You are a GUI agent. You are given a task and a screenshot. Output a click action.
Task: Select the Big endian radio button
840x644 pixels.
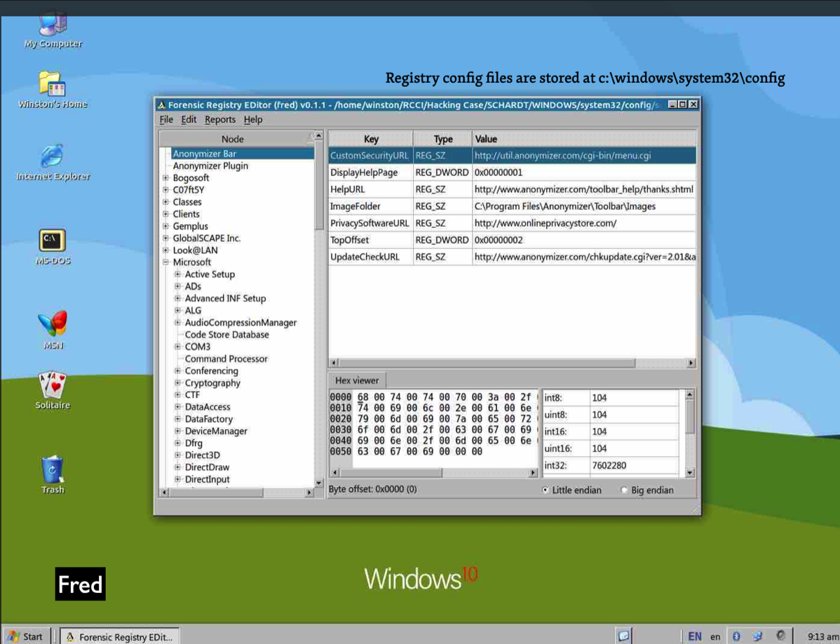625,490
